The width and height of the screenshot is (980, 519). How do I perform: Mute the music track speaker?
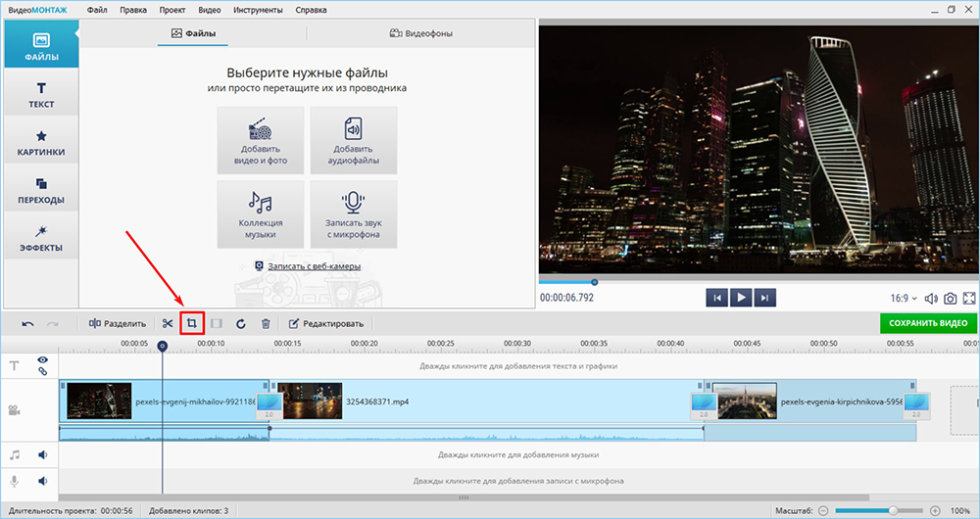point(43,454)
